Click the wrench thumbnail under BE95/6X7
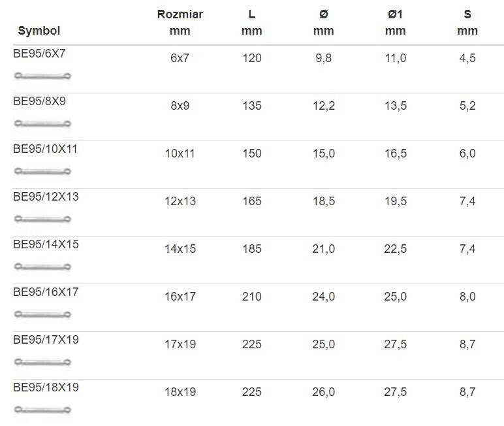Screen dimensions: 504x426 tap(42, 76)
